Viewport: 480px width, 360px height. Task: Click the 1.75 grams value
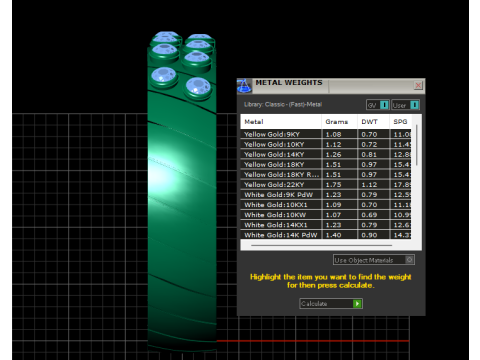pyautogui.click(x=333, y=184)
